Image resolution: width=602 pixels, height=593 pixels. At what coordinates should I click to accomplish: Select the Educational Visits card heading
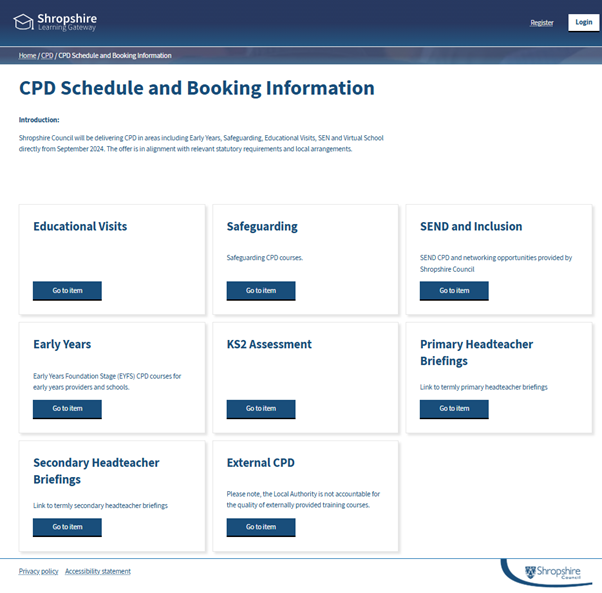pyautogui.click(x=80, y=226)
